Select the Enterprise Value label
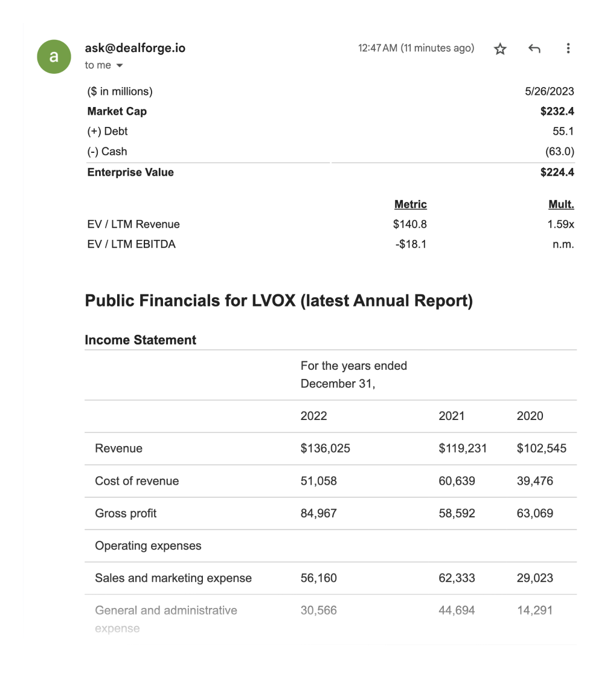This screenshot has height=698, width=616. point(130,172)
